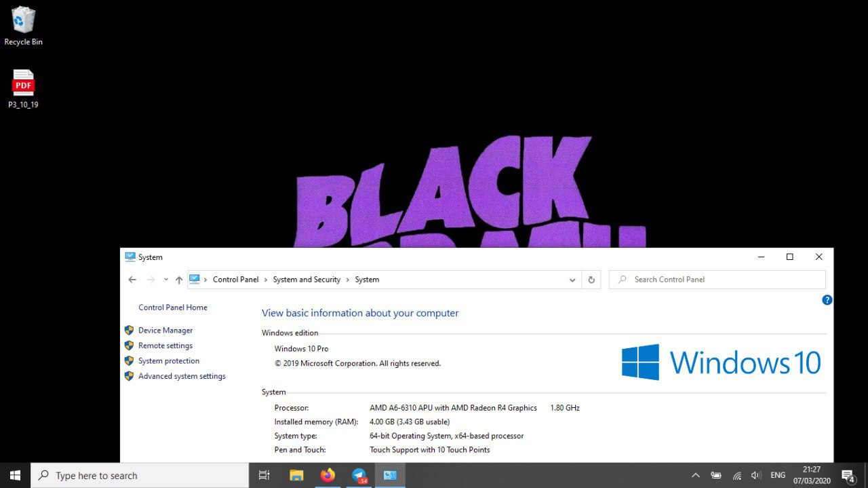The image size is (868, 488).
Task: Click the processor value 'AMD A6-6310 APU'
Action: click(453, 408)
